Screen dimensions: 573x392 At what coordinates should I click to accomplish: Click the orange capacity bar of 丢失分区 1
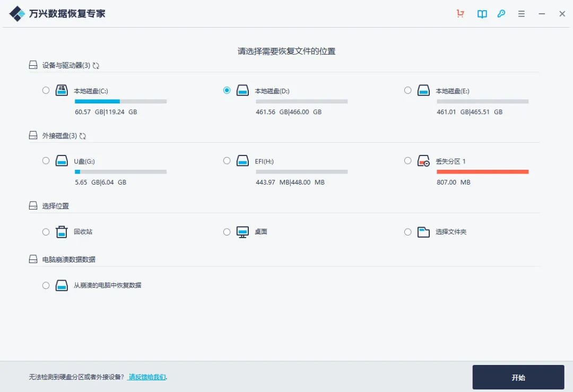point(482,171)
